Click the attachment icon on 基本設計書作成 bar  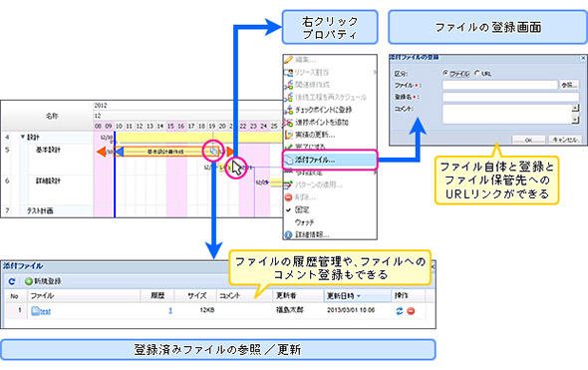tap(213, 152)
